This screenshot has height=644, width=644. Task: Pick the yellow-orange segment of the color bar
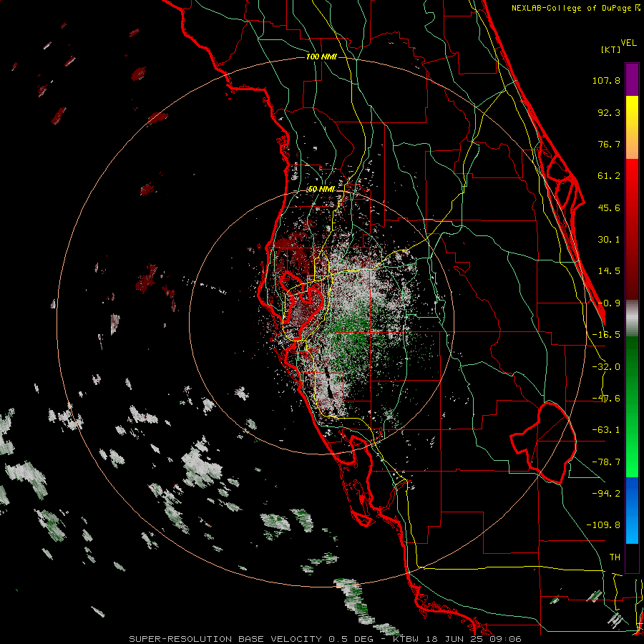[632, 127]
